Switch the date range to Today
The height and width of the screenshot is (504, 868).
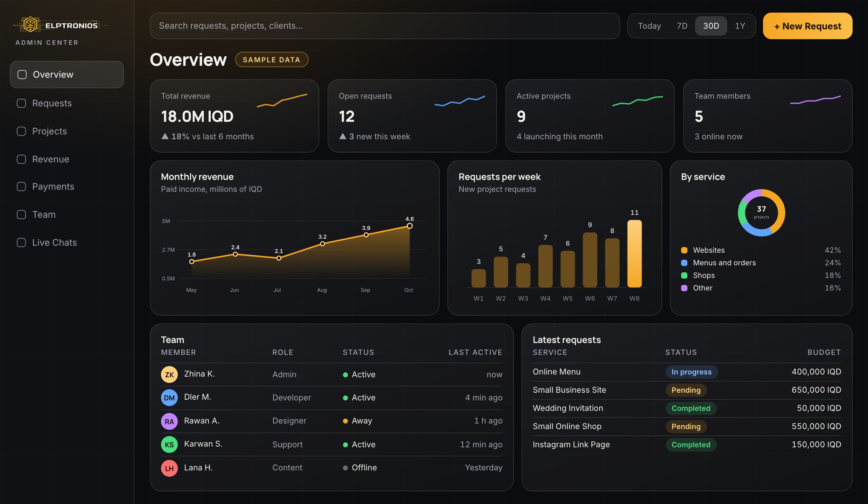click(x=649, y=26)
